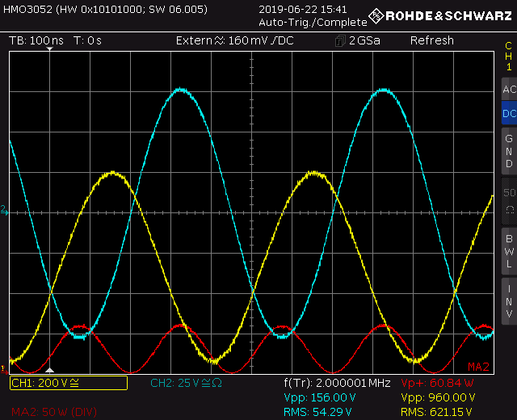
Task: Select AC coupling for channel 1
Action: [508, 90]
